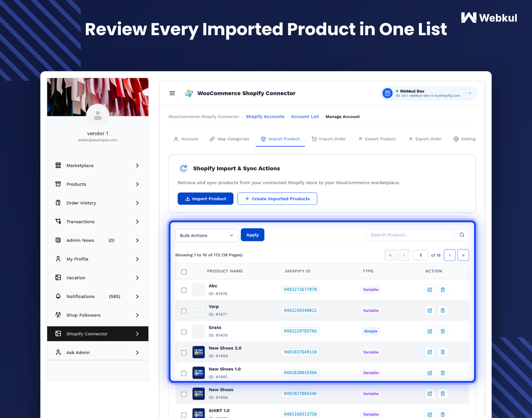The image size is (532, 418).
Task: Delete the New Shoes ID #1456 product
Action: coord(443,394)
